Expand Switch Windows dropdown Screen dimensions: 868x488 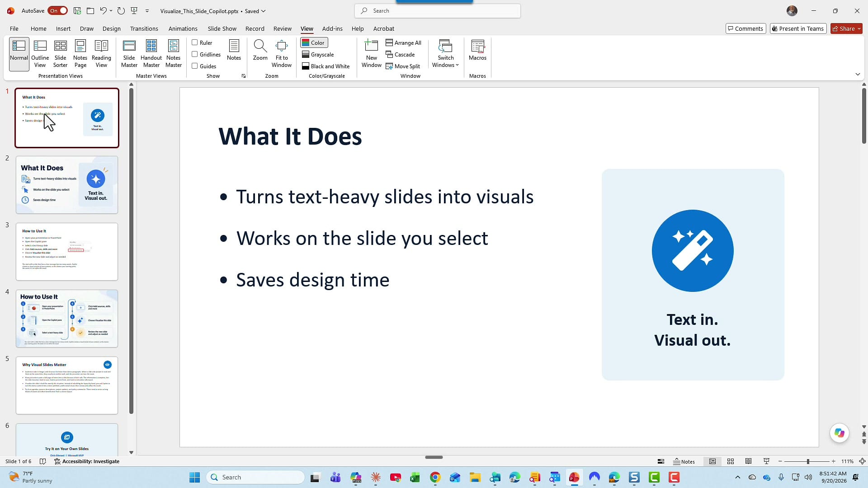(x=445, y=54)
